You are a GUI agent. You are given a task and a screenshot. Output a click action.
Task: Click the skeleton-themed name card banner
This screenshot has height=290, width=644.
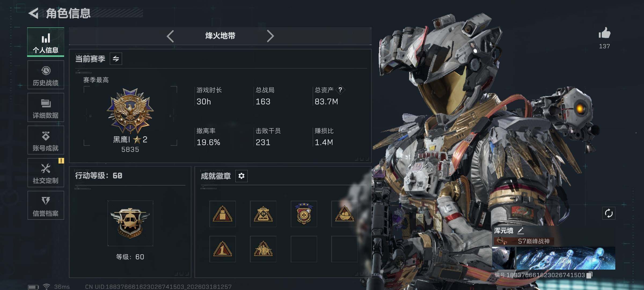565,258
